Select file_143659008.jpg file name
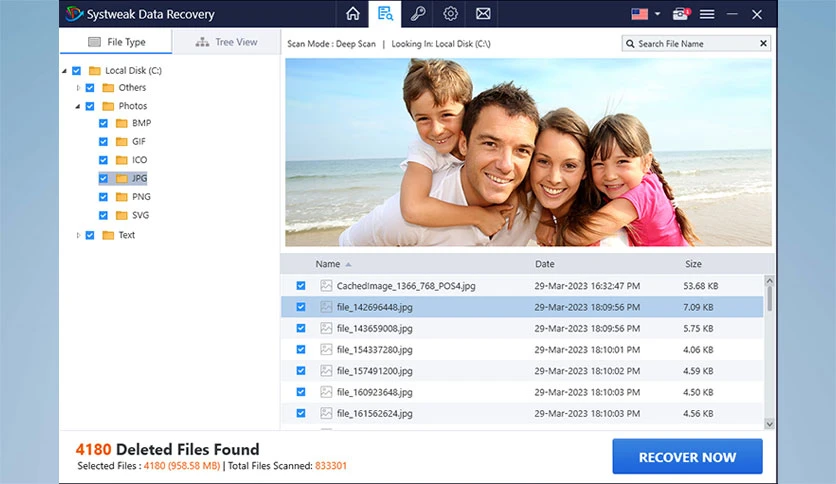 [x=374, y=328]
